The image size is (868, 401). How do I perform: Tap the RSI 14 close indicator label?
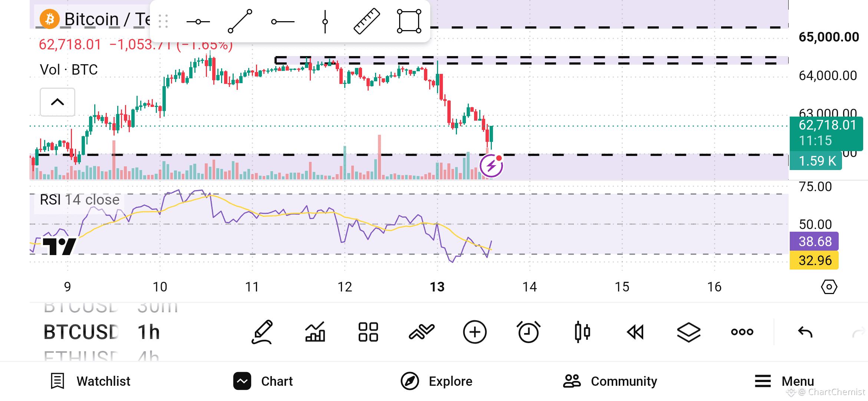click(x=79, y=200)
